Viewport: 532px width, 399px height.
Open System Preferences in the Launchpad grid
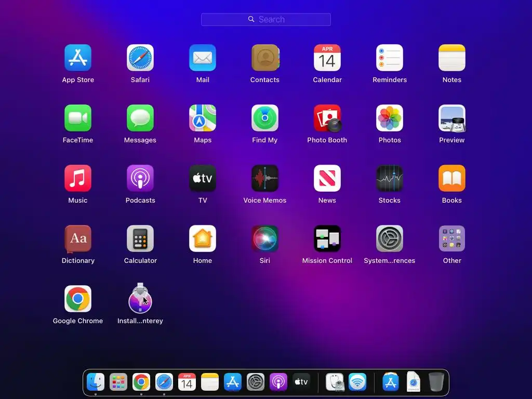(390, 238)
